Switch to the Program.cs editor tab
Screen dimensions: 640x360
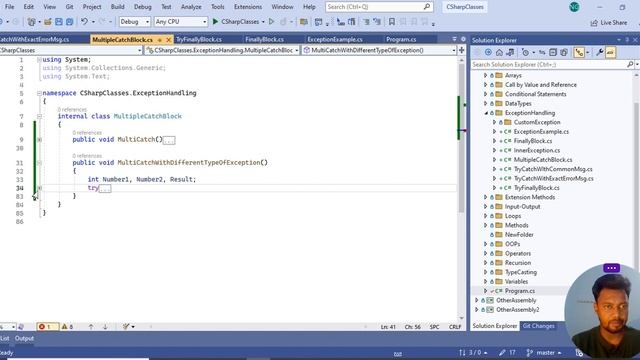[401, 40]
